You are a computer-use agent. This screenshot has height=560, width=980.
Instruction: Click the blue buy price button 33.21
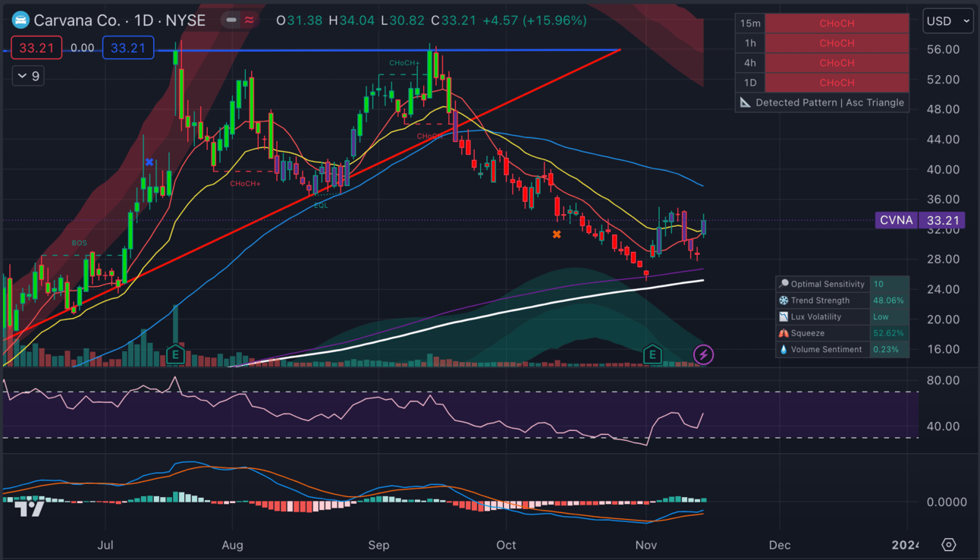[x=128, y=48]
